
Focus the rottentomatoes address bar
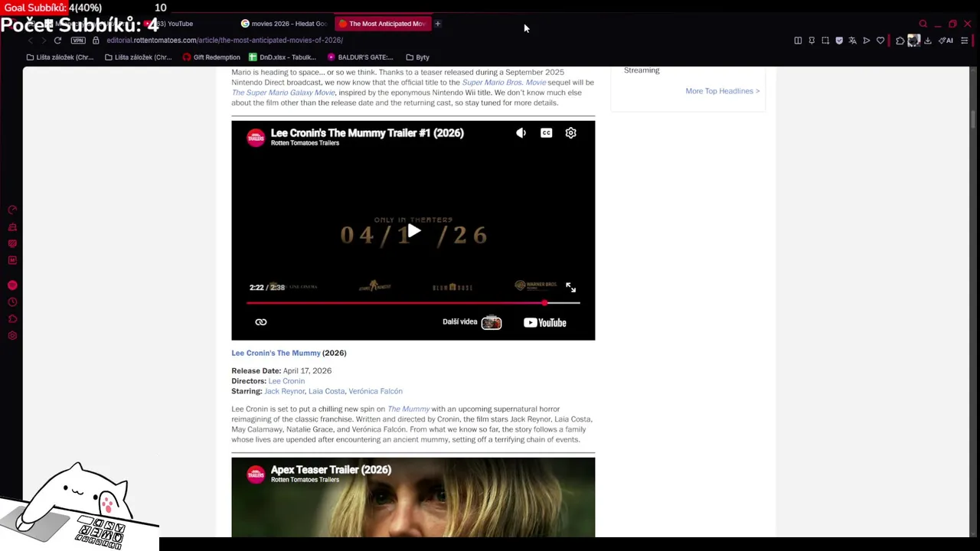coord(224,41)
